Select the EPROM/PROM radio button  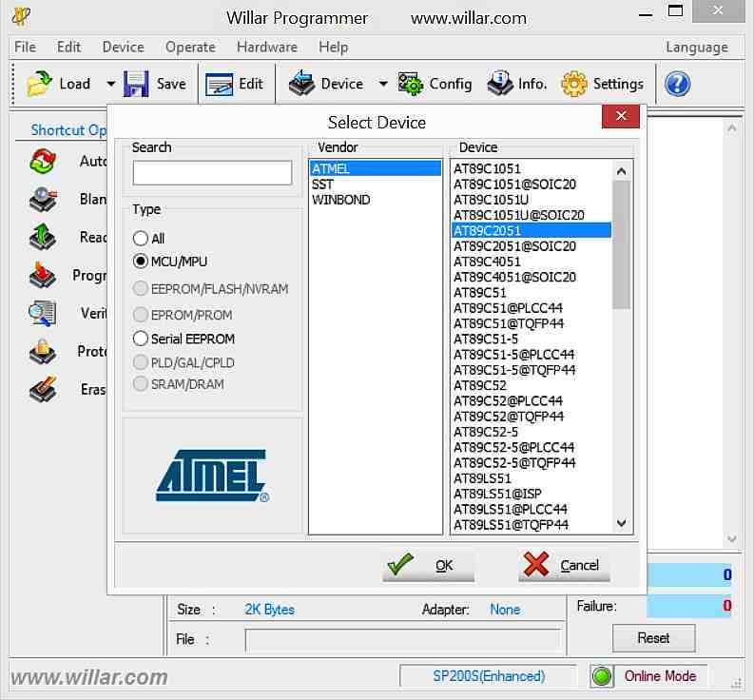[x=141, y=315]
